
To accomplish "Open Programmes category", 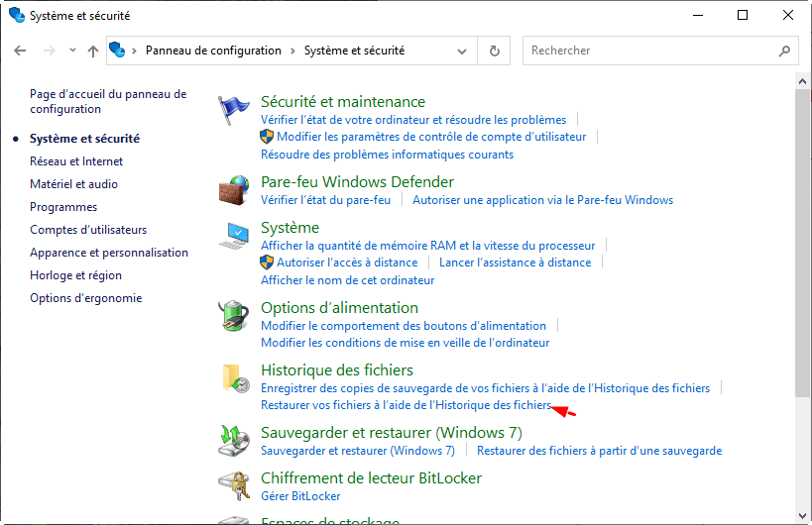I will (x=63, y=207).
